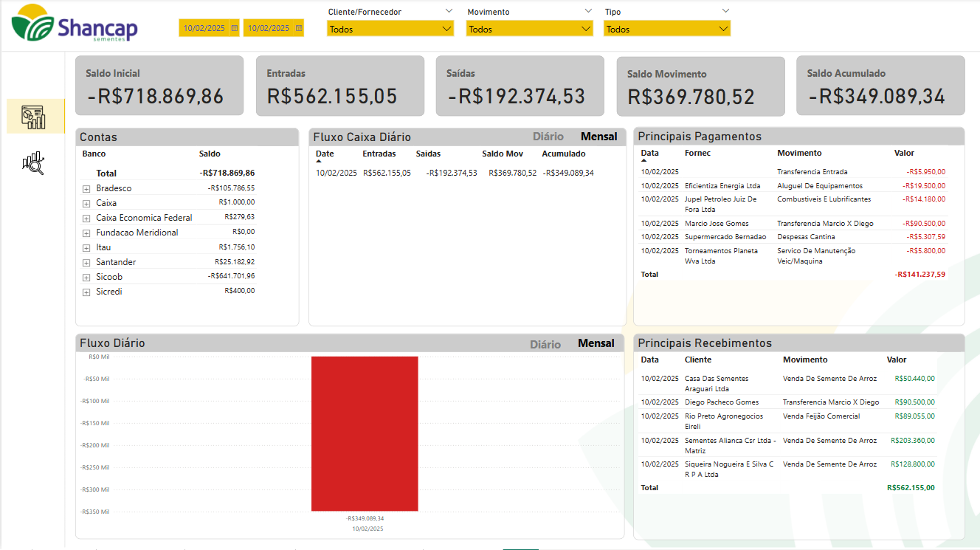The image size is (980, 550).
Task: Click the Santander balance R$25.182,92
Action: click(x=235, y=262)
